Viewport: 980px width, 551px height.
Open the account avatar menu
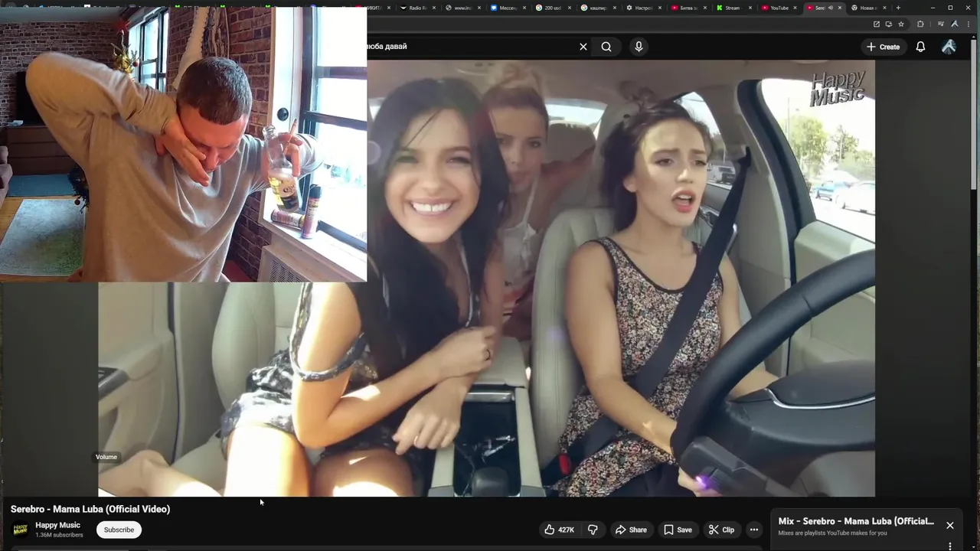click(949, 47)
